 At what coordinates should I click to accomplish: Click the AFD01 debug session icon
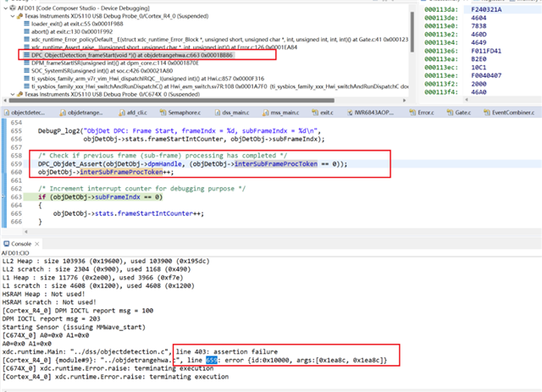click(13, 8)
